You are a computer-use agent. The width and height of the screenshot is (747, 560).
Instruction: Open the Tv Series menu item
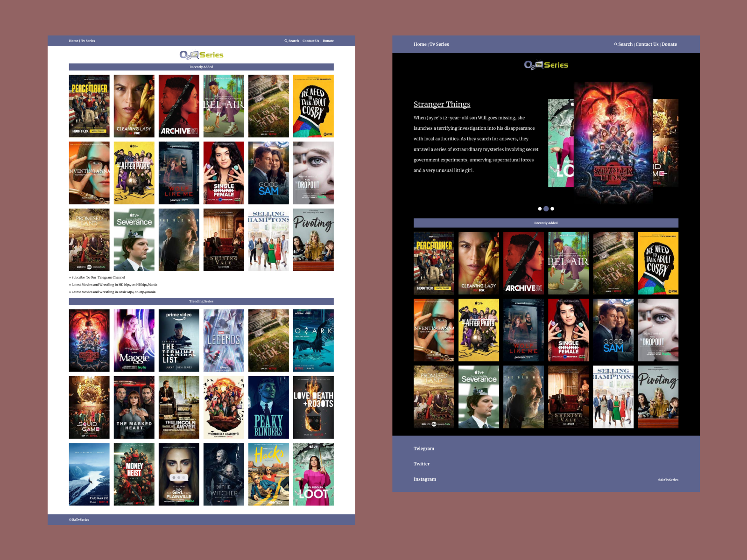click(x=88, y=41)
